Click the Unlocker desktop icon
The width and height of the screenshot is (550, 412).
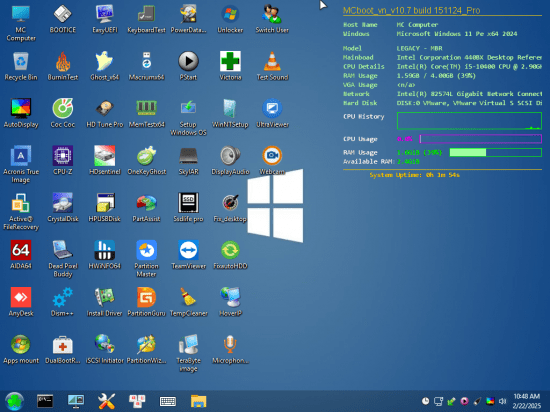[x=230, y=19]
